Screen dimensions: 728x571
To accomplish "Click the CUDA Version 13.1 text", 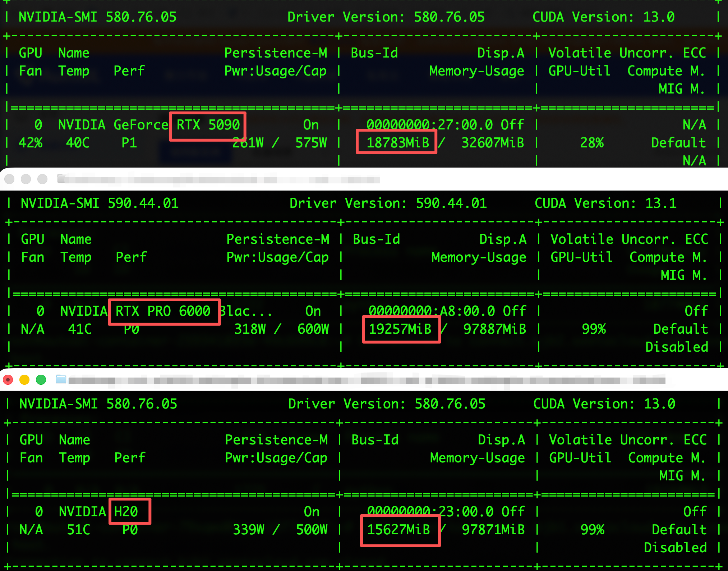I will point(605,204).
